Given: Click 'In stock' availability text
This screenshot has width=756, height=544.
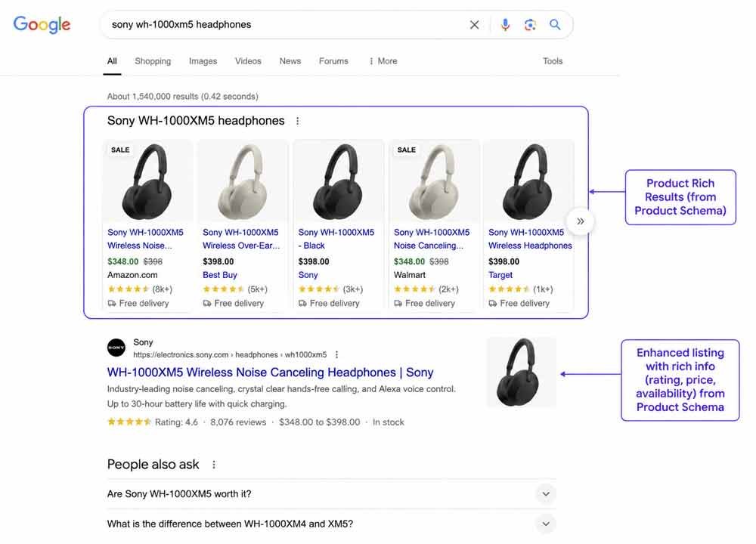Looking at the screenshot, I should pyautogui.click(x=388, y=422).
